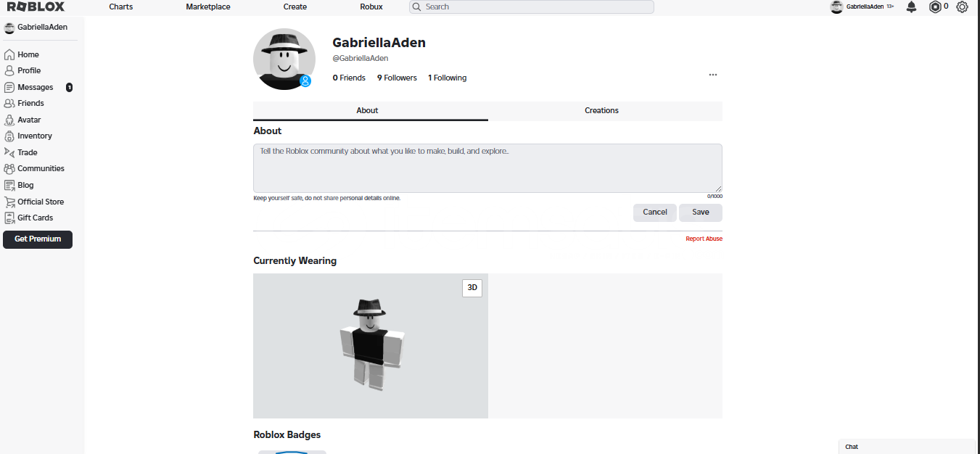The image size is (980, 454).
Task: Click the Report Abuse link
Action: pos(704,239)
